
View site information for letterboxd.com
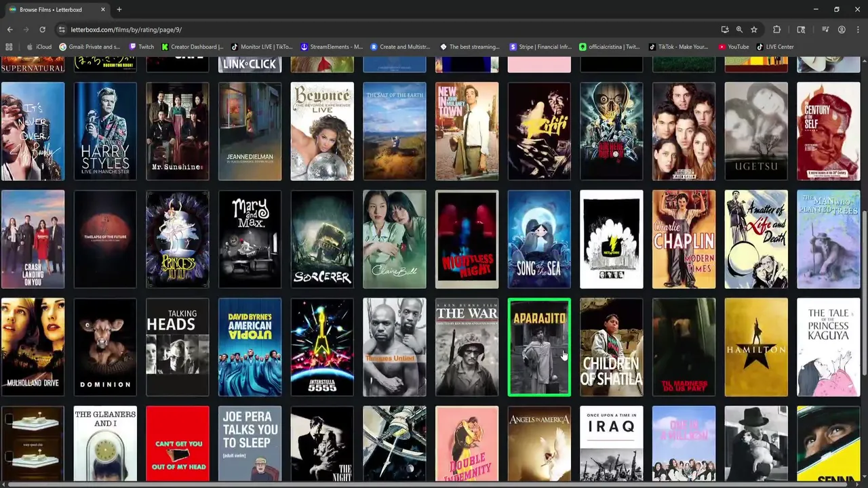tap(62, 30)
